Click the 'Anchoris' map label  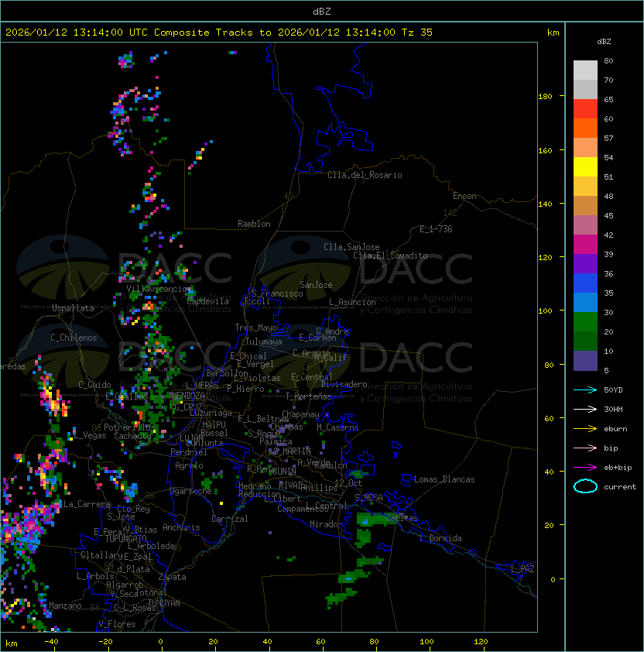tap(181, 527)
